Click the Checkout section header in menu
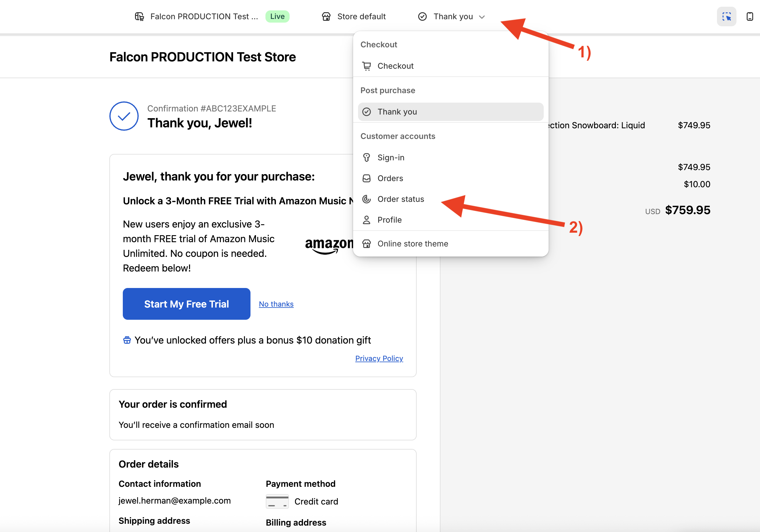This screenshot has height=532, width=760. tap(379, 45)
